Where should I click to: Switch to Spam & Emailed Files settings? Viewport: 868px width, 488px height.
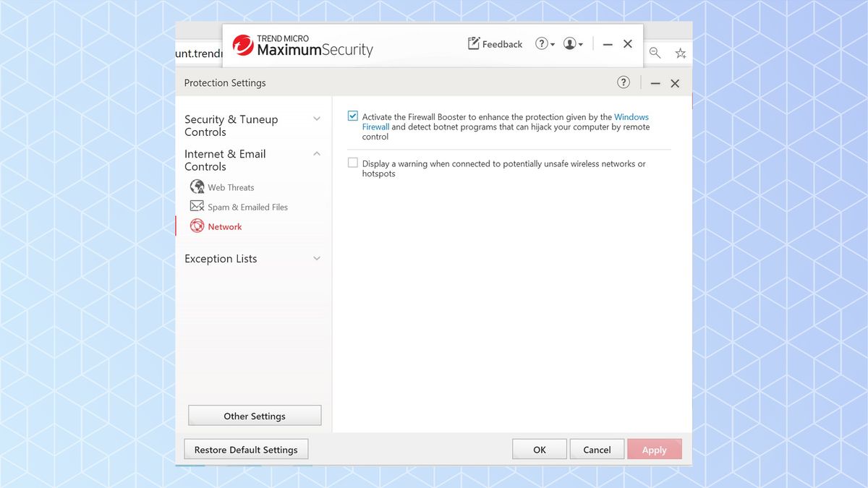point(247,206)
